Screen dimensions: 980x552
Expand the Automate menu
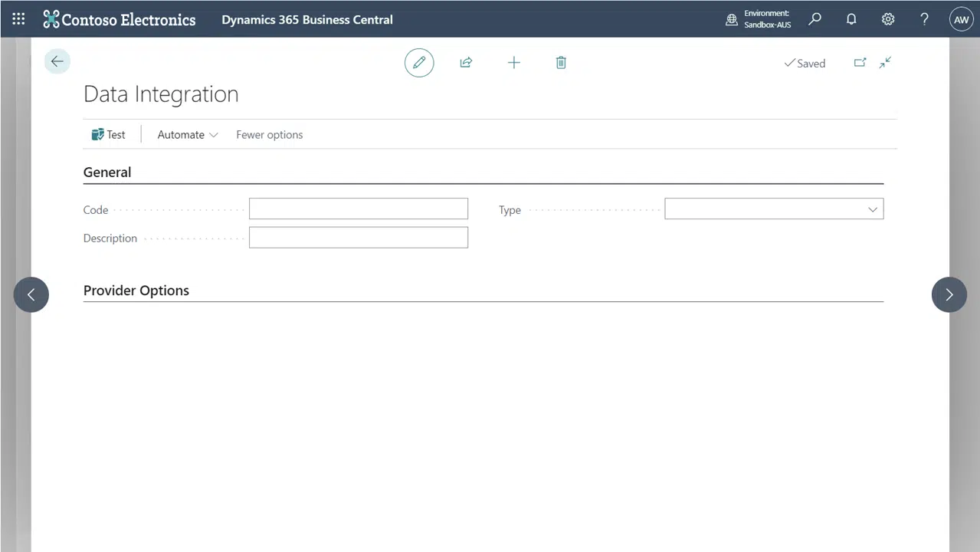pyautogui.click(x=188, y=135)
